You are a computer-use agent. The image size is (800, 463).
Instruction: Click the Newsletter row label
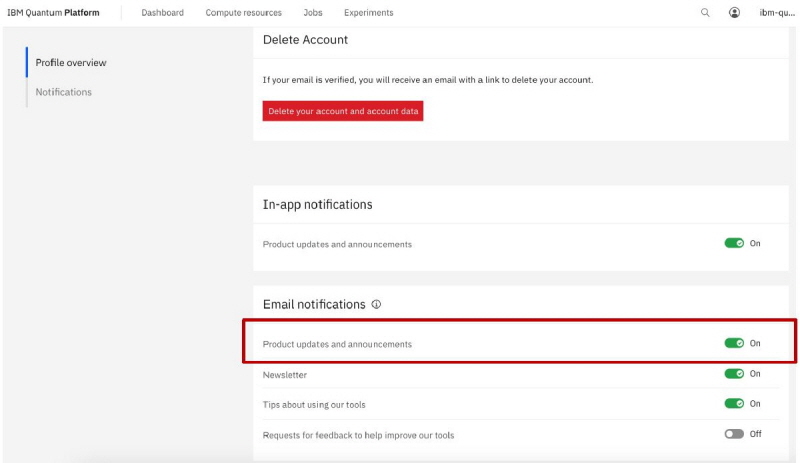tap(285, 375)
